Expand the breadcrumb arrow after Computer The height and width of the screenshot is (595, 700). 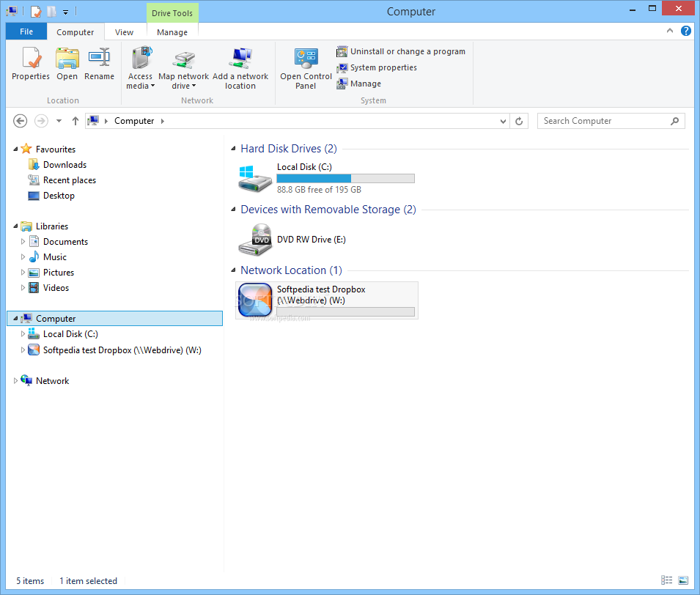(x=163, y=121)
